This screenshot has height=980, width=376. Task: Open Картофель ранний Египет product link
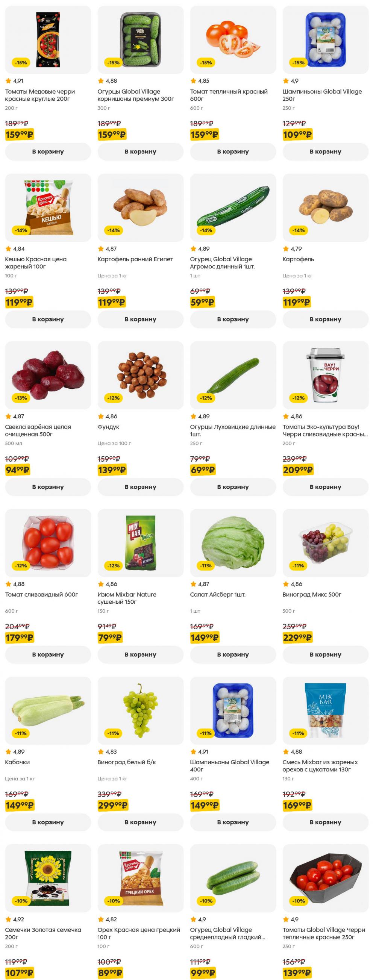(x=135, y=259)
